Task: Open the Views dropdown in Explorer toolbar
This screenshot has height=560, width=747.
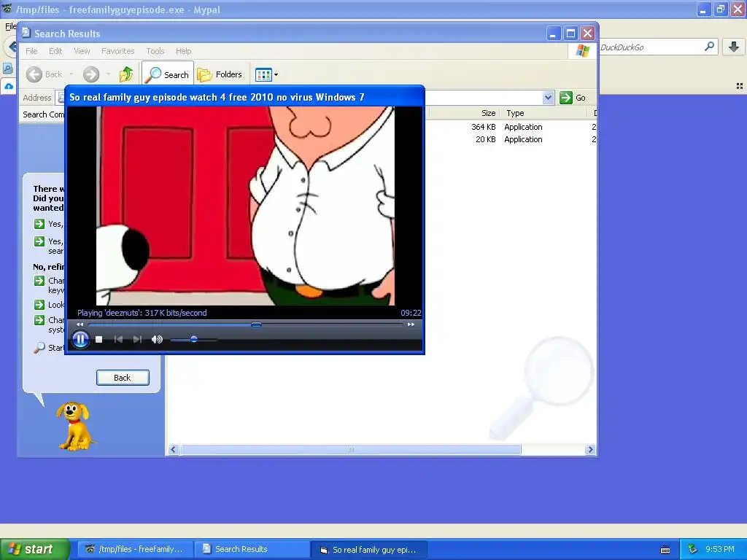Action: (267, 74)
